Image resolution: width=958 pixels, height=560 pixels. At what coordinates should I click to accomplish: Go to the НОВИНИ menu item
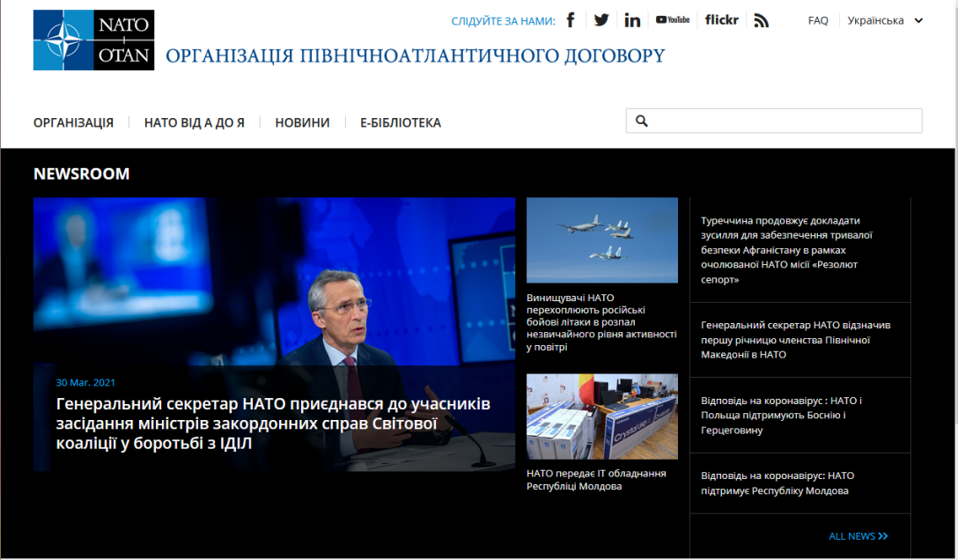(302, 122)
